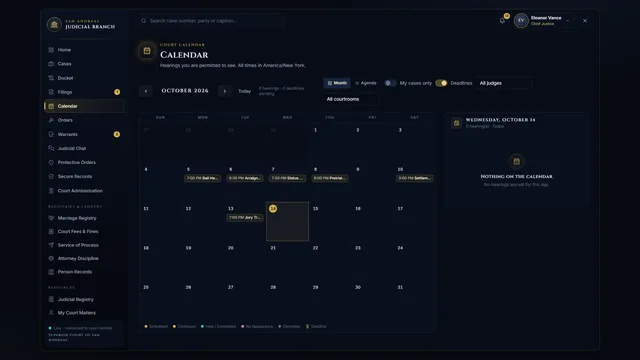Click the Orders gavel icon
The image size is (640, 360).
(x=51, y=120)
